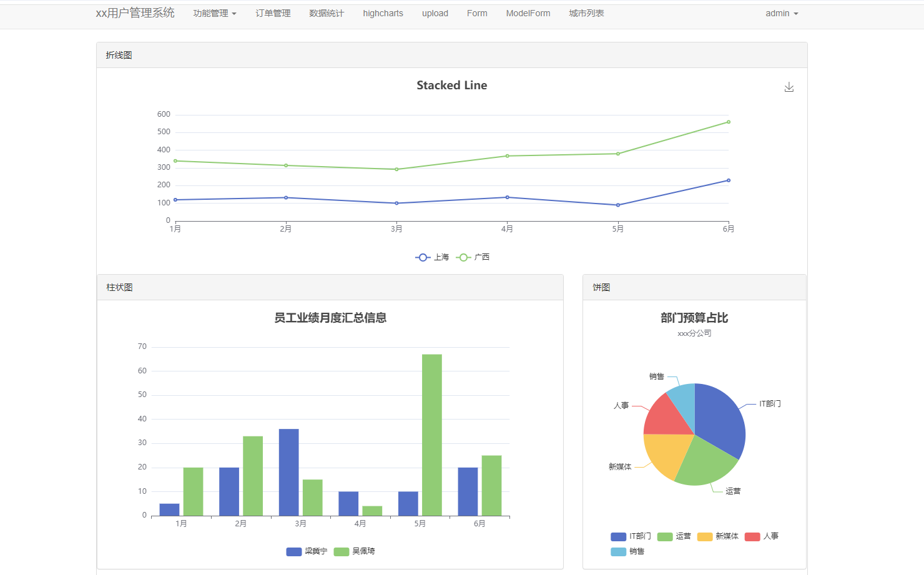
Task: Toggle the 上海 series in line legend
Action: coord(432,257)
